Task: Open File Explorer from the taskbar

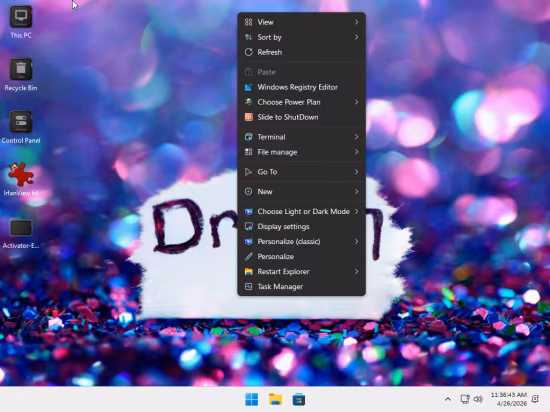Action: pos(275,399)
